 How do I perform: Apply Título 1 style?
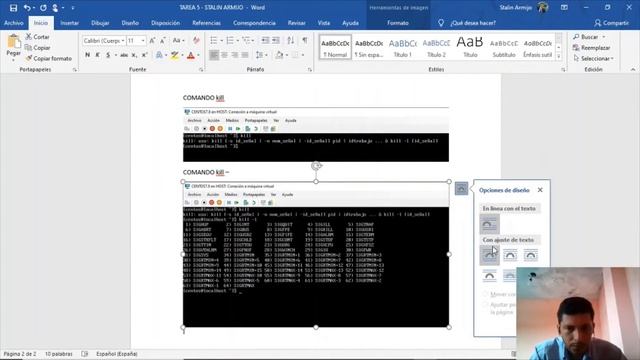click(402, 47)
